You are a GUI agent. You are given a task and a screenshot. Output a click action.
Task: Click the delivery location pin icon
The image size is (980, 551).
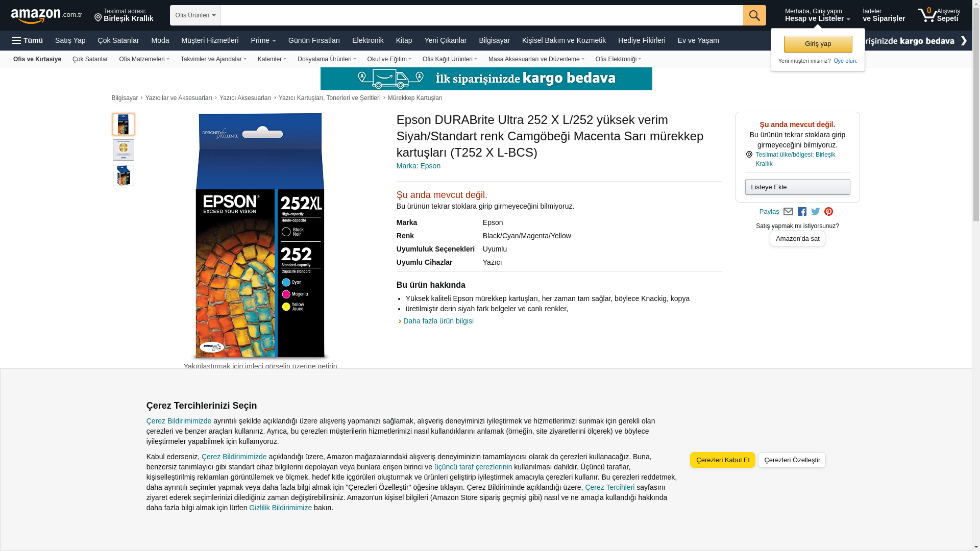click(98, 18)
